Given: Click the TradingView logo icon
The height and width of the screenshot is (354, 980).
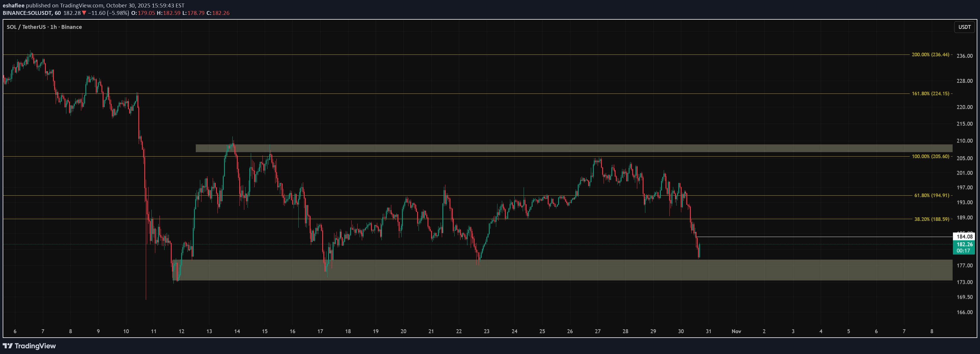Looking at the screenshot, I should point(8,346).
